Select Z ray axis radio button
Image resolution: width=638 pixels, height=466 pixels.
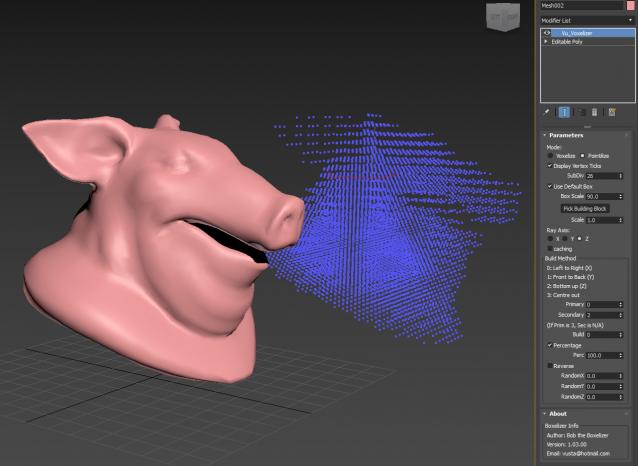tap(580, 238)
